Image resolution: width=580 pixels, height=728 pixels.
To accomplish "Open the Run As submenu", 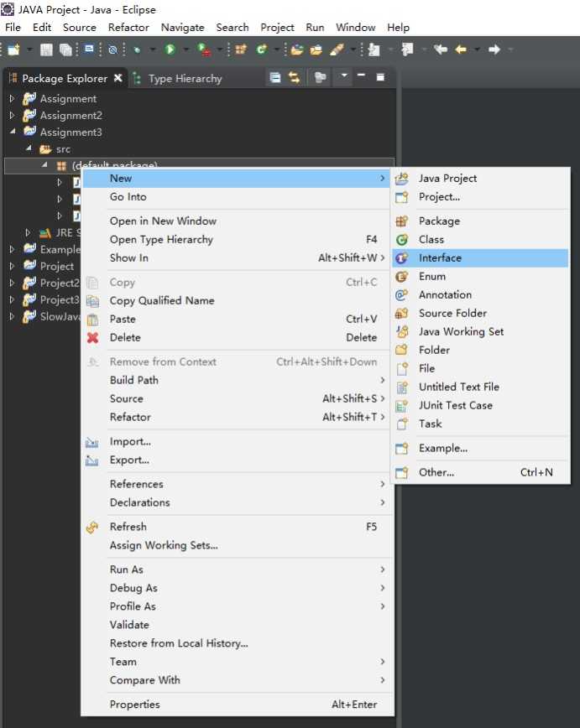I will tap(237, 569).
